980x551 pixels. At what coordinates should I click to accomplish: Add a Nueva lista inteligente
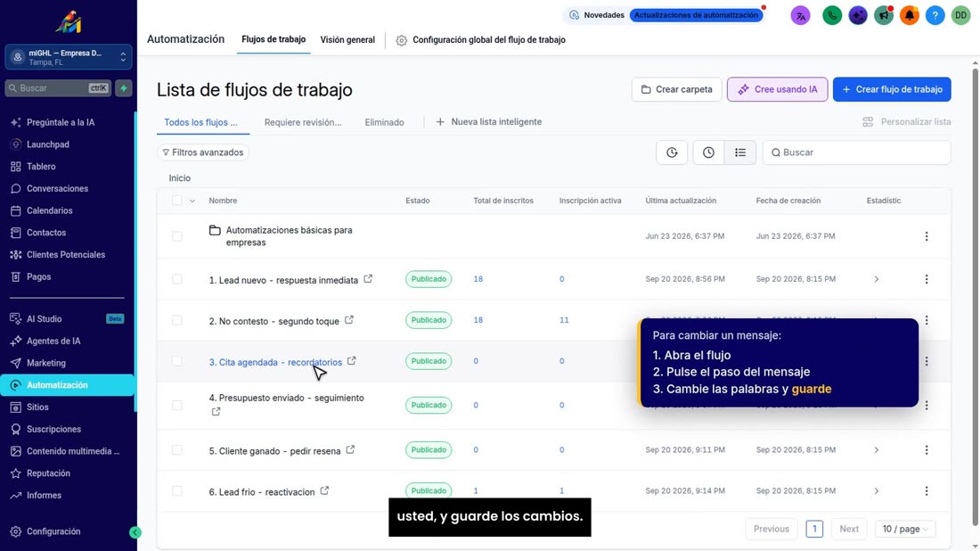pyautogui.click(x=489, y=122)
